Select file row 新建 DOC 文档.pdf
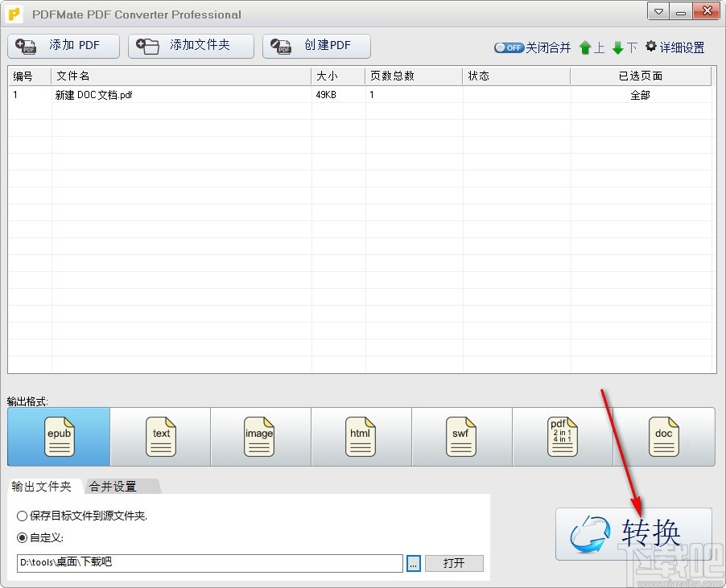Screen dimensions: 726x588 pos(361,95)
